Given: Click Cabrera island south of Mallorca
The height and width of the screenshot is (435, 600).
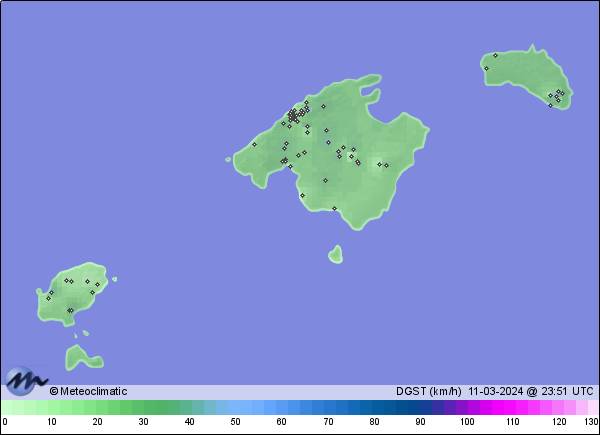Looking at the screenshot, I should 336,255.
